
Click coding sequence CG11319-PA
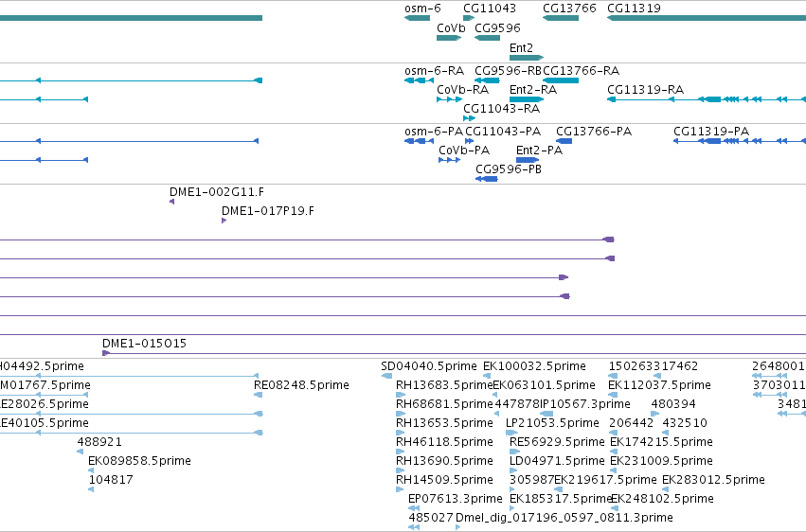pyautogui.click(x=740, y=141)
